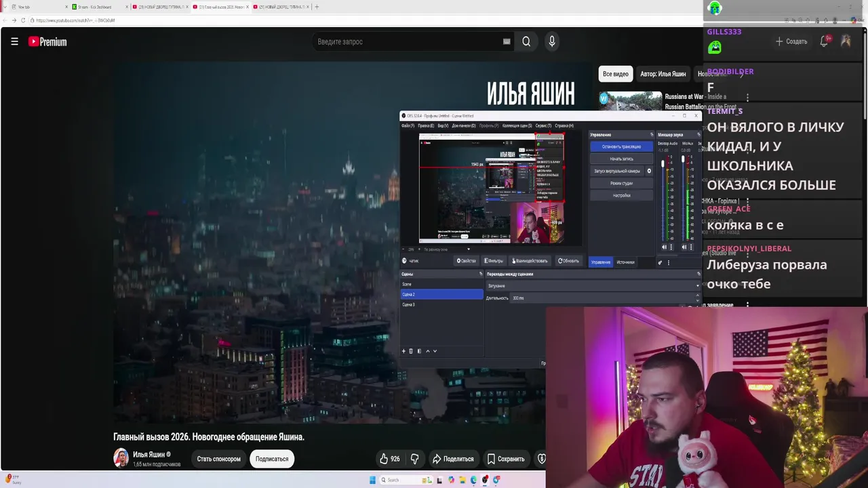Click Остановить трансляцию in OBS

(621, 146)
